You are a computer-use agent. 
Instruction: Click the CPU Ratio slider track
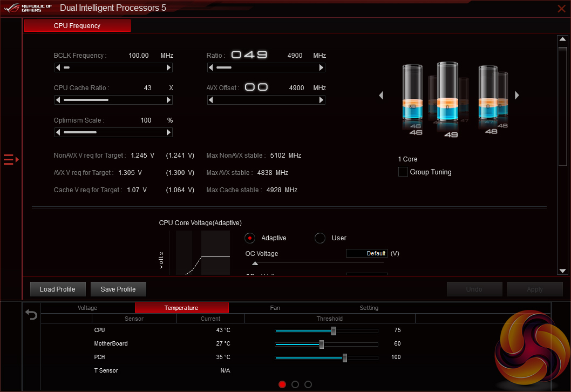point(266,67)
